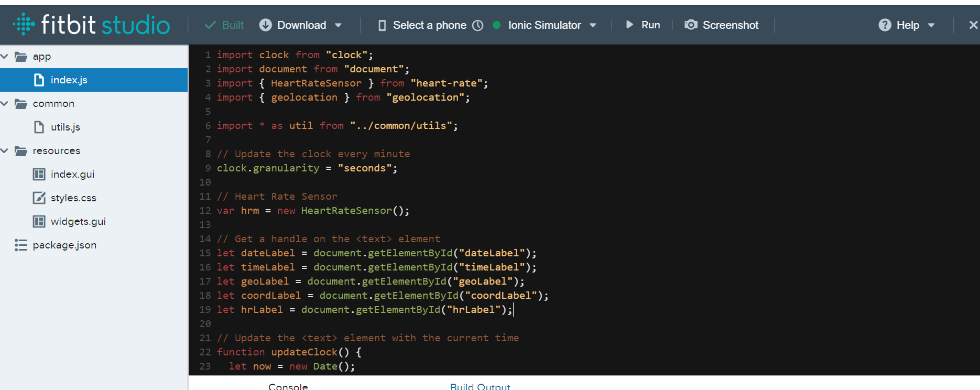Click the Screenshot button label
Image resolution: width=980 pixels, height=390 pixels.
[x=731, y=25]
